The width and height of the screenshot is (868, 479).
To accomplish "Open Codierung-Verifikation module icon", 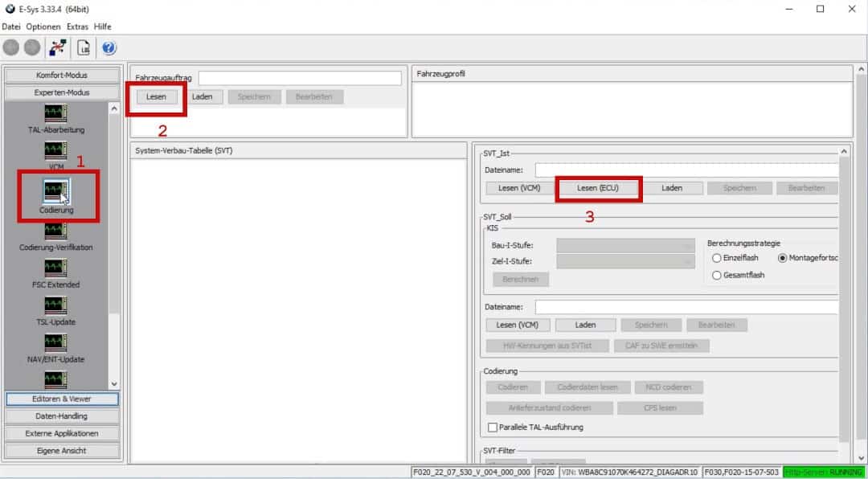I will click(x=56, y=231).
